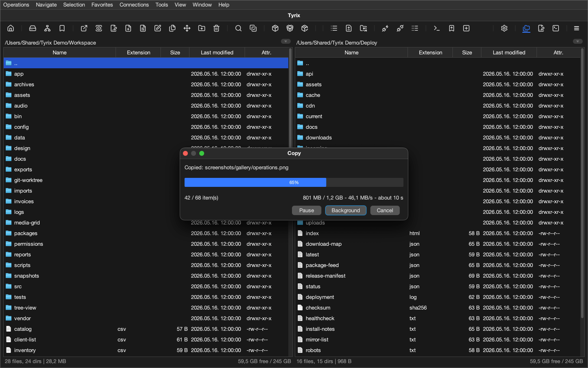
Task: Go to the Home folder icon
Action: point(11,28)
